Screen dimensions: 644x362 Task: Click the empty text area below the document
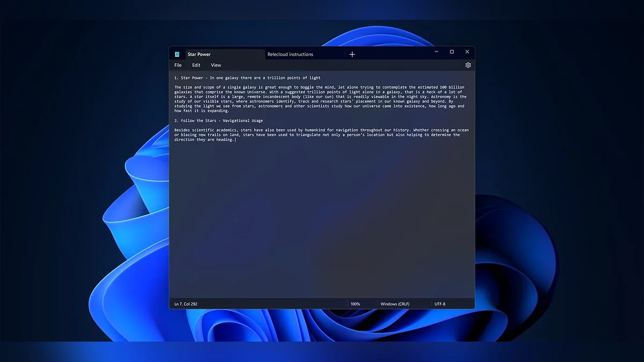322,220
